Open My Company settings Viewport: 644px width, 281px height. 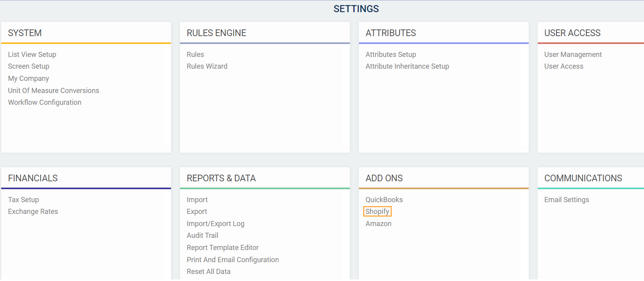click(x=29, y=78)
